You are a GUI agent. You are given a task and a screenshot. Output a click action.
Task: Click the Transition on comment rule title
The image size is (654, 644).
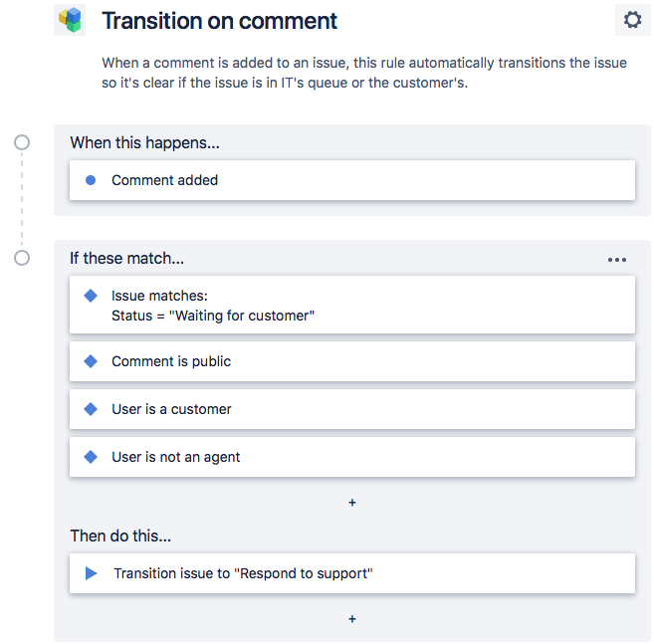point(219,21)
